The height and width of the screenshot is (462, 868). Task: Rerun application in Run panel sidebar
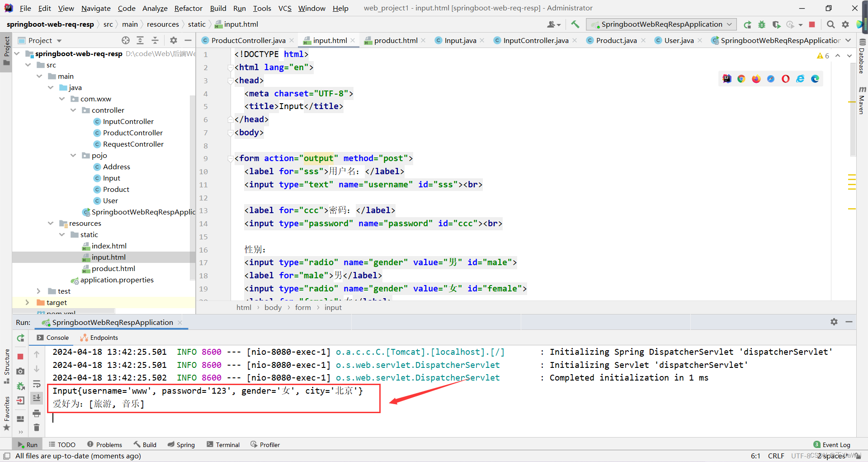pos(20,338)
